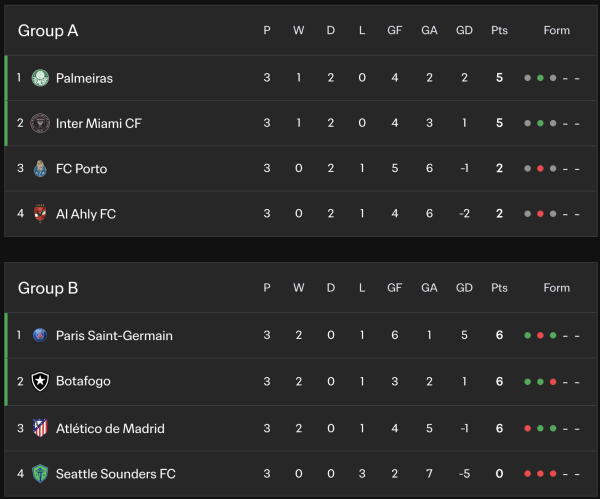Open the Atlético de Madrid team name
This screenshot has height=499, width=600.
coord(110,428)
